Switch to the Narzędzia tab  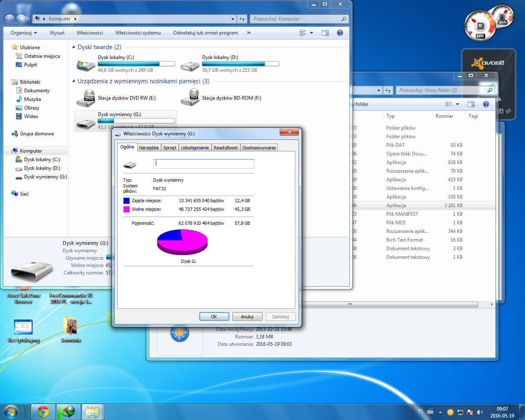[x=148, y=148]
